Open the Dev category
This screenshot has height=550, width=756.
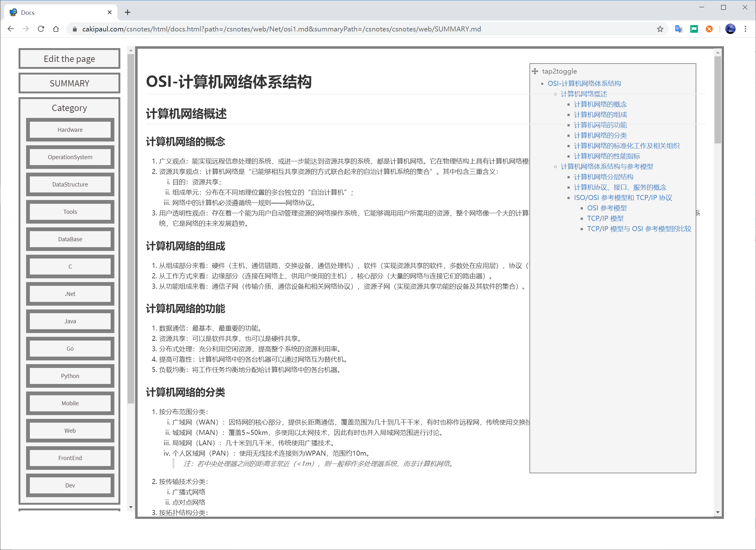70,485
